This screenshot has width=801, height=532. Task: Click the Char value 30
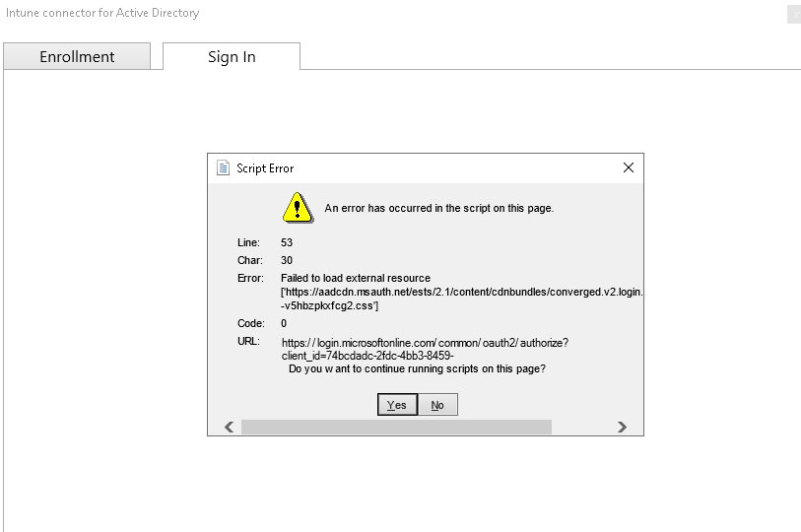287,260
